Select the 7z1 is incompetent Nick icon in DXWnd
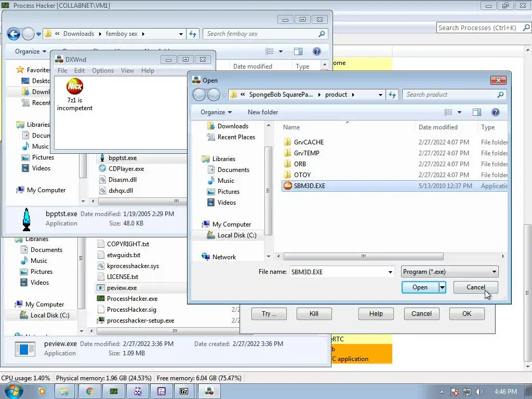Screen dimensions: 532x399 click(x=75, y=86)
